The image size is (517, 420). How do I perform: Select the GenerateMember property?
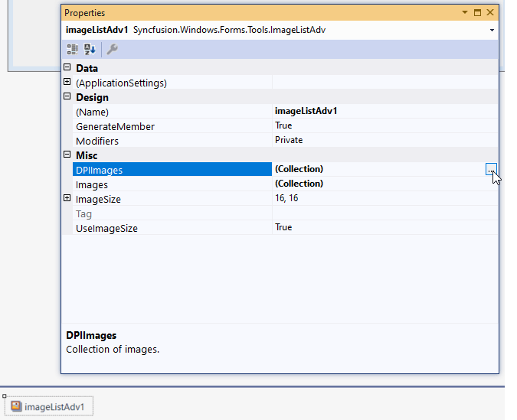pos(115,126)
